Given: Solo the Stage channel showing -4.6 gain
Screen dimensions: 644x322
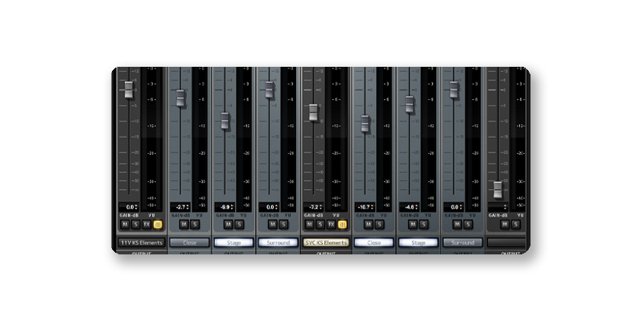Looking at the screenshot, I should tap(424, 225).
